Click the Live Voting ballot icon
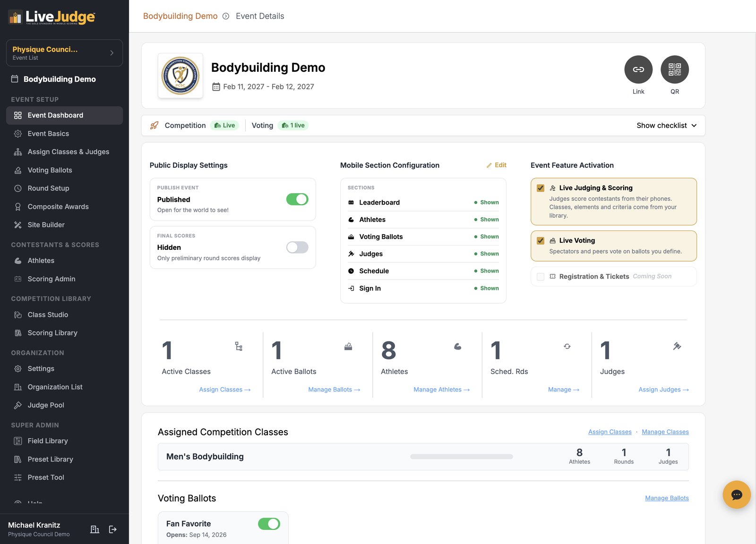Screen dimensions: 756x544 coord(553,240)
